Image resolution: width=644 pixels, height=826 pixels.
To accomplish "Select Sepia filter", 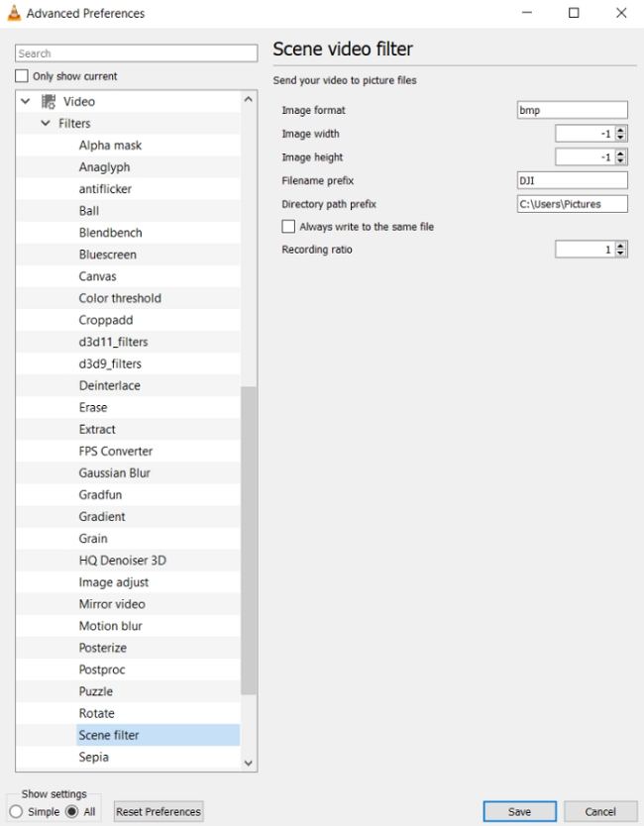I will [94, 758].
